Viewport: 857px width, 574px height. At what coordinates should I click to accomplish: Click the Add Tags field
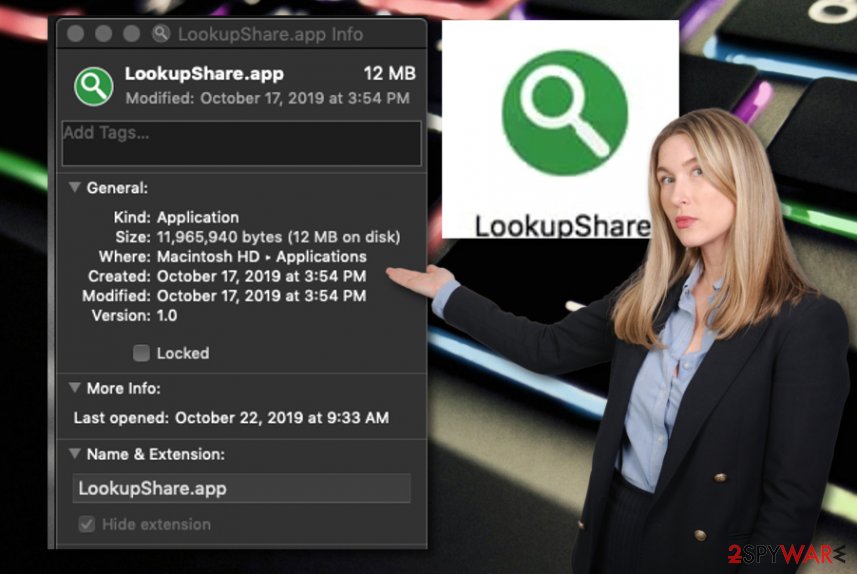(x=242, y=143)
